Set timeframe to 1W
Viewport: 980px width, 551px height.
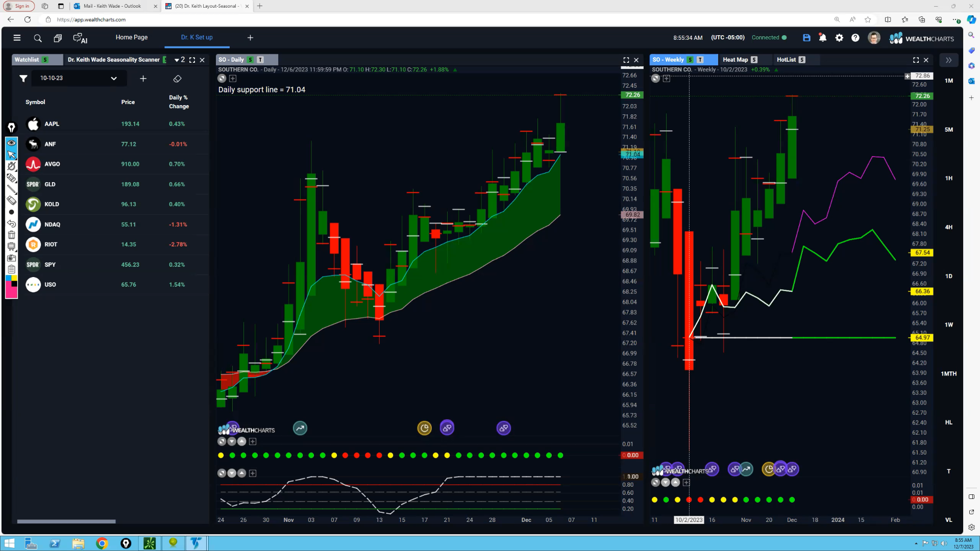click(x=949, y=324)
